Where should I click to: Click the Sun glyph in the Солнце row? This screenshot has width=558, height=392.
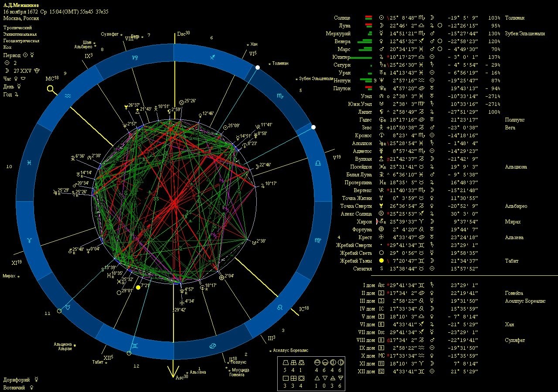point(381,18)
